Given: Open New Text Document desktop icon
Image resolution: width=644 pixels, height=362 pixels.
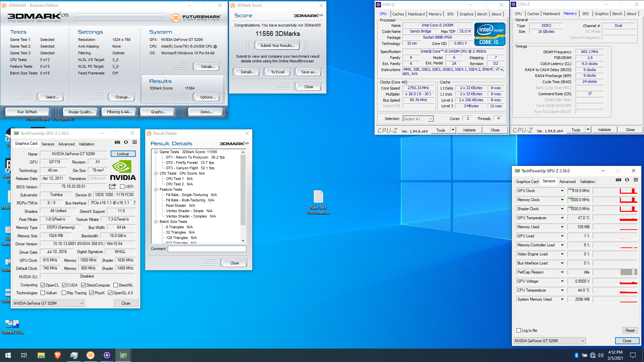Looking at the screenshot, I should [318, 202].
